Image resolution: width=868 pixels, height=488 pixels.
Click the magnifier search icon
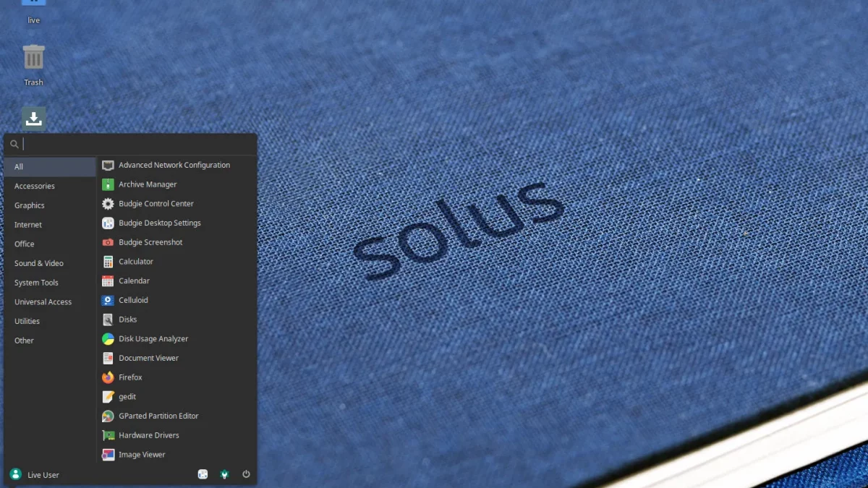pyautogui.click(x=14, y=145)
